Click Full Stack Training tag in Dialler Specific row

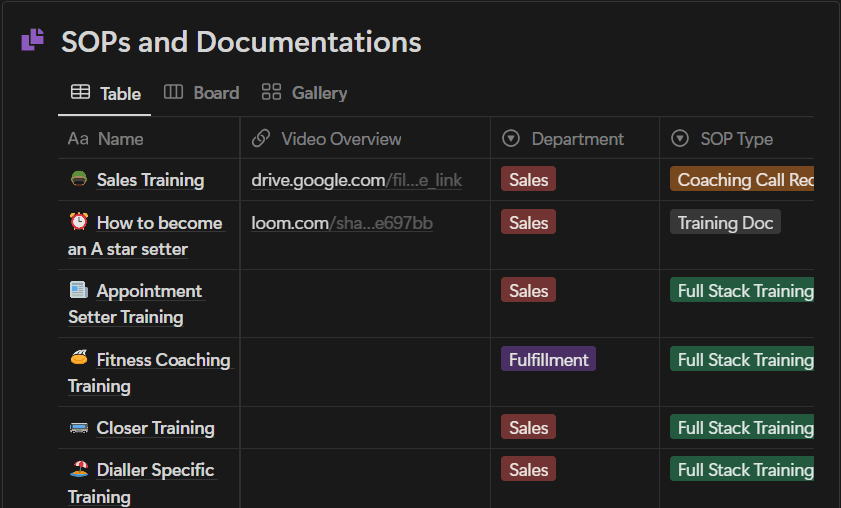pyautogui.click(x=742, y=469)
